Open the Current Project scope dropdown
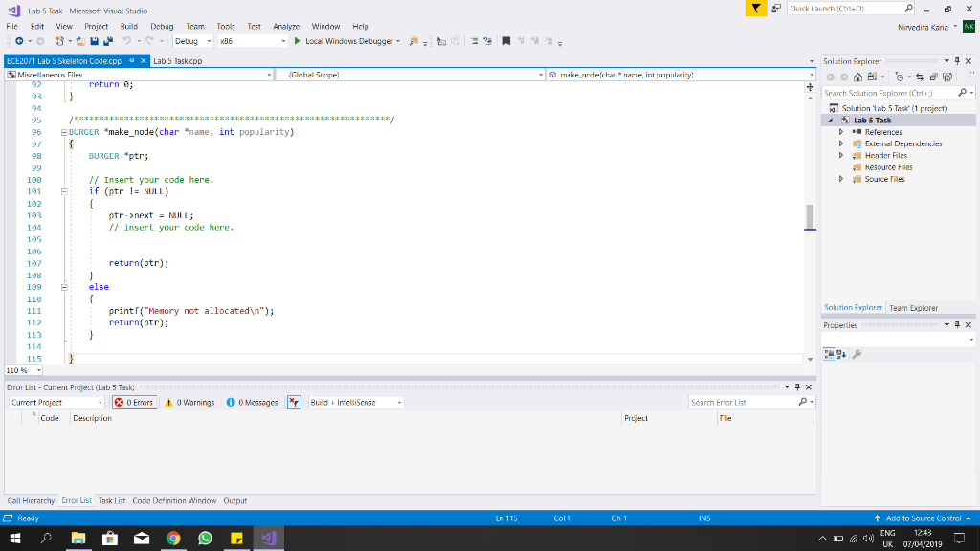This screenshot has height=551, width=980. (56, 403)
